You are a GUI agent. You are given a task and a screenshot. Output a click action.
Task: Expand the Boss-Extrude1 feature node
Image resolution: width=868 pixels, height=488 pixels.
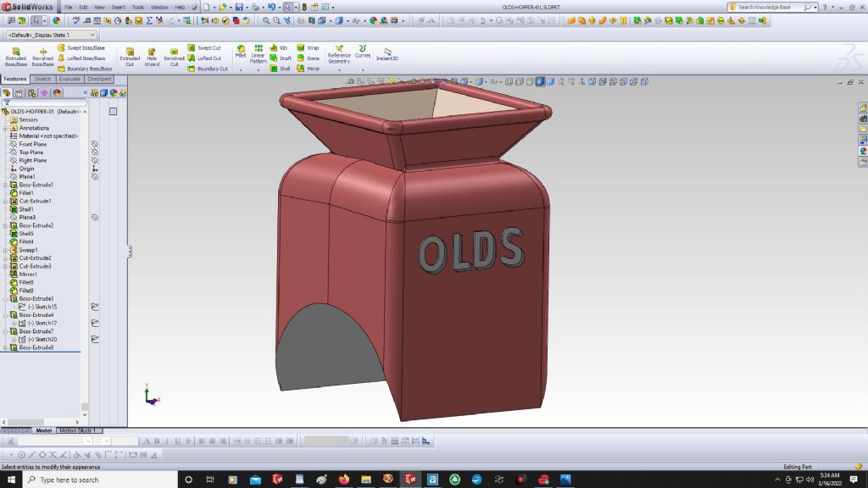[6, 185]
